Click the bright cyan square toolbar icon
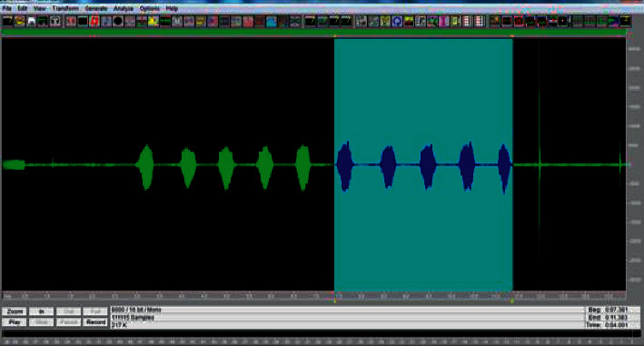 (271, 22)
